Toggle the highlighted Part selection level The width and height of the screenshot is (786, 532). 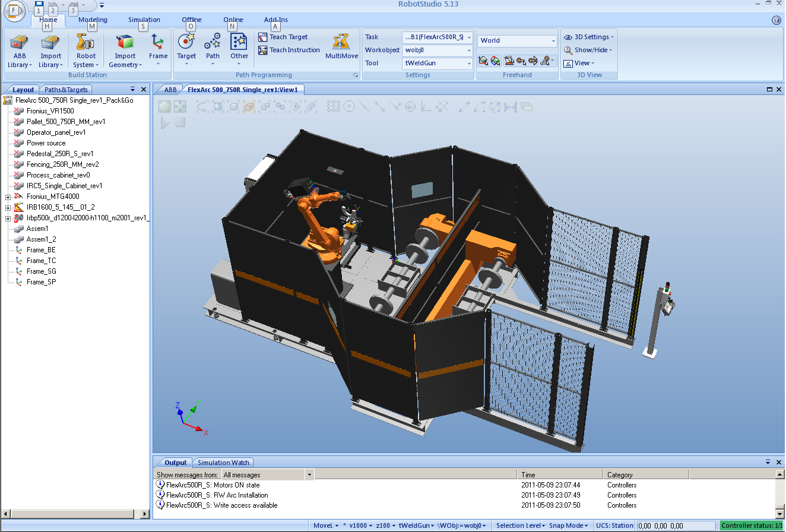coord(249,107)
